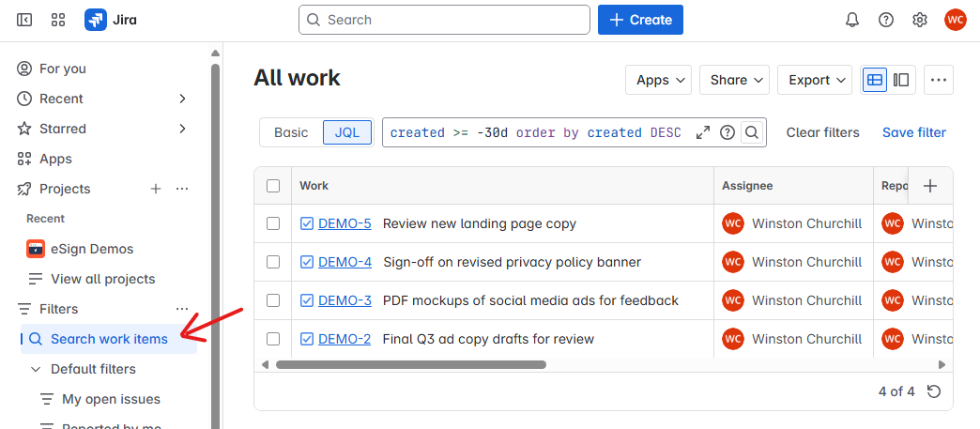980x429 pixels.
Task: Collapse the sidebar with the panel icon
Action: pyautogui.click(x=24, y=20)
